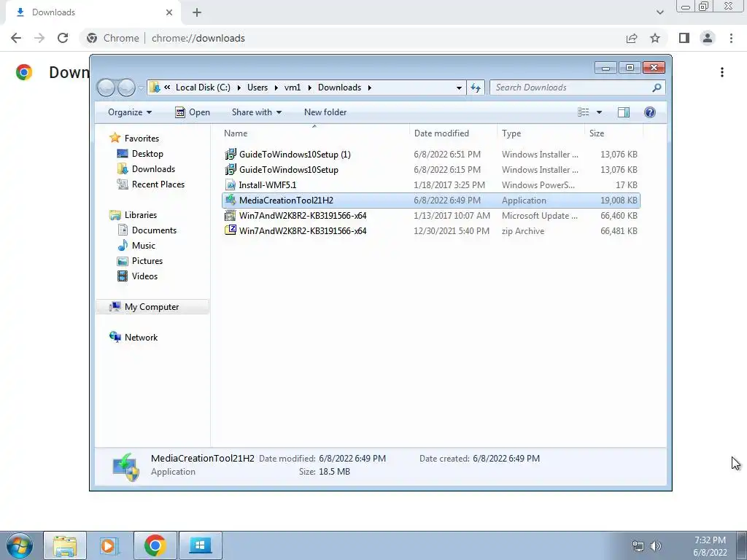The image size is (747, 560).
Task: Open the Organize menu
Action: pyautogui.click(x=130, y=112)
